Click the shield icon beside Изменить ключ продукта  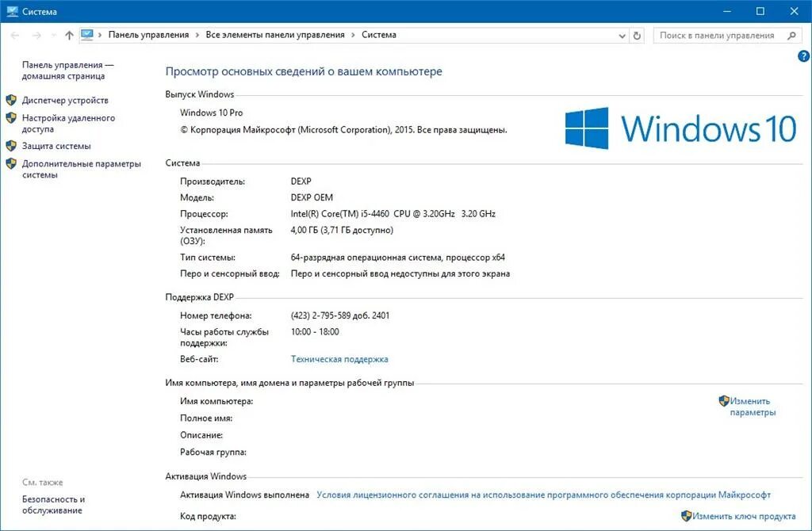(x=686, y=516)
